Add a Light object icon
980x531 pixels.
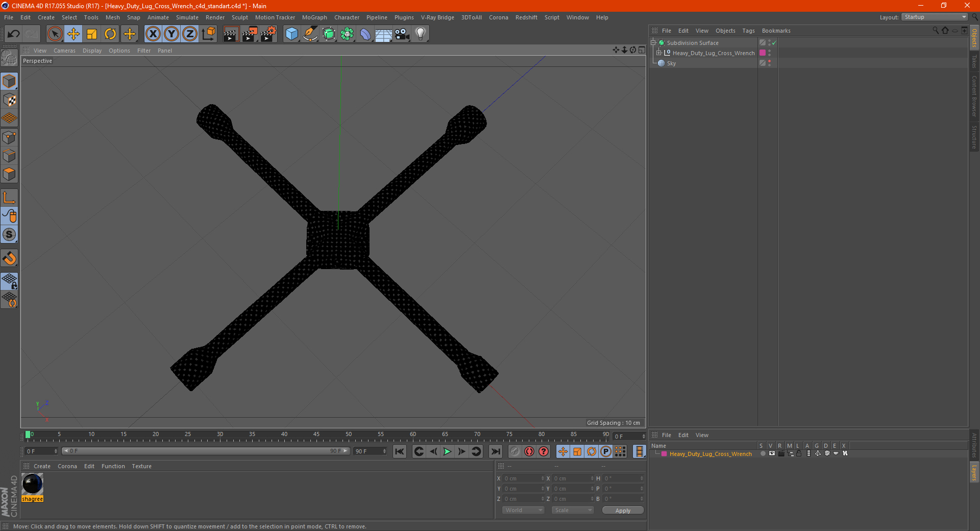click(x=421, y=34)
